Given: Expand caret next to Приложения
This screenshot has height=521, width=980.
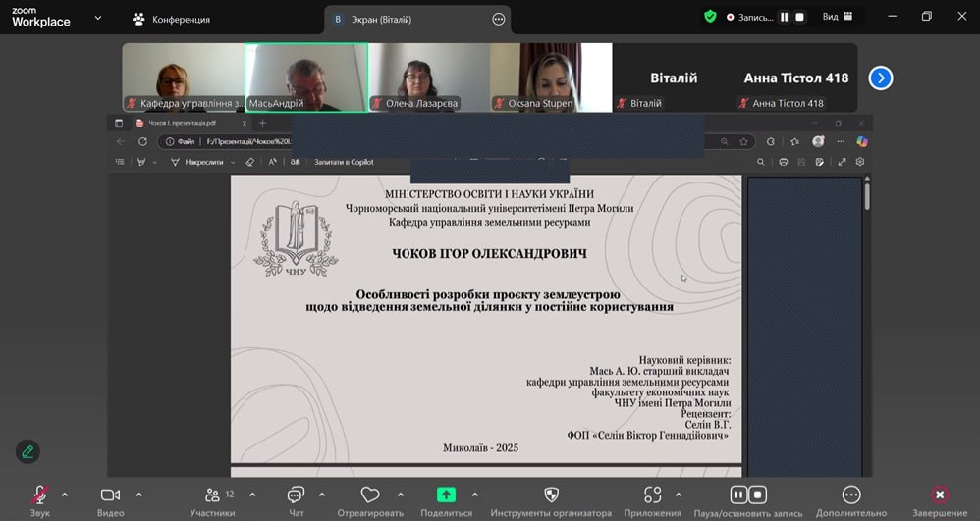Looking at the screenshot, I should click(679, 495).
